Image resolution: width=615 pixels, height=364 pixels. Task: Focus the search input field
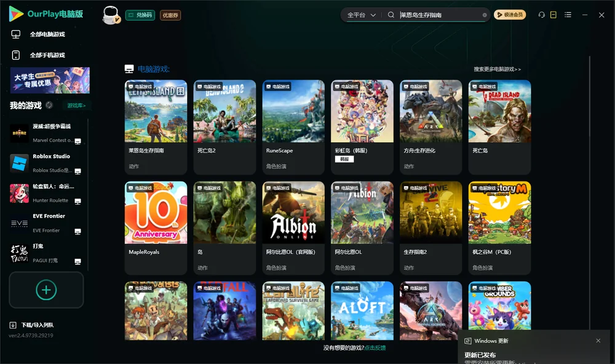440,15
